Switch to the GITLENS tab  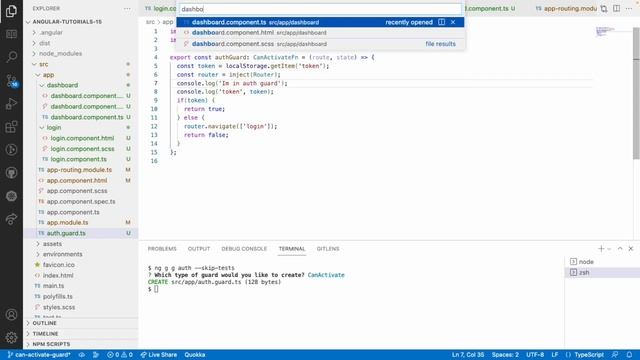coord(328,249)
